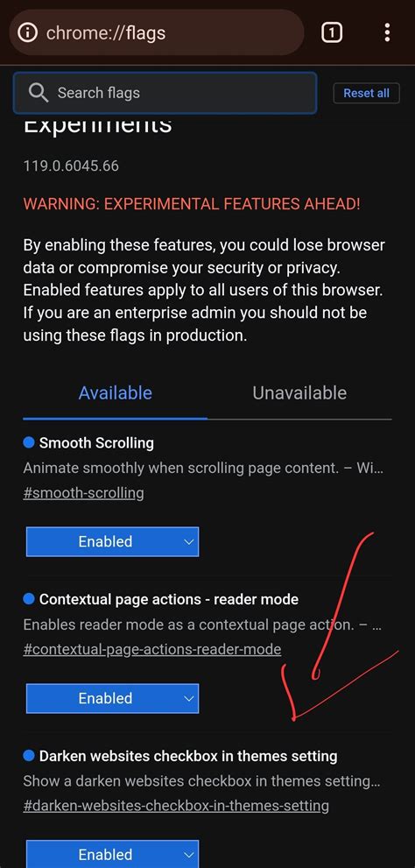Open the #darken-websites-checkbox-in-themes-setting link
415x868 pixels.
click(176, 806)
